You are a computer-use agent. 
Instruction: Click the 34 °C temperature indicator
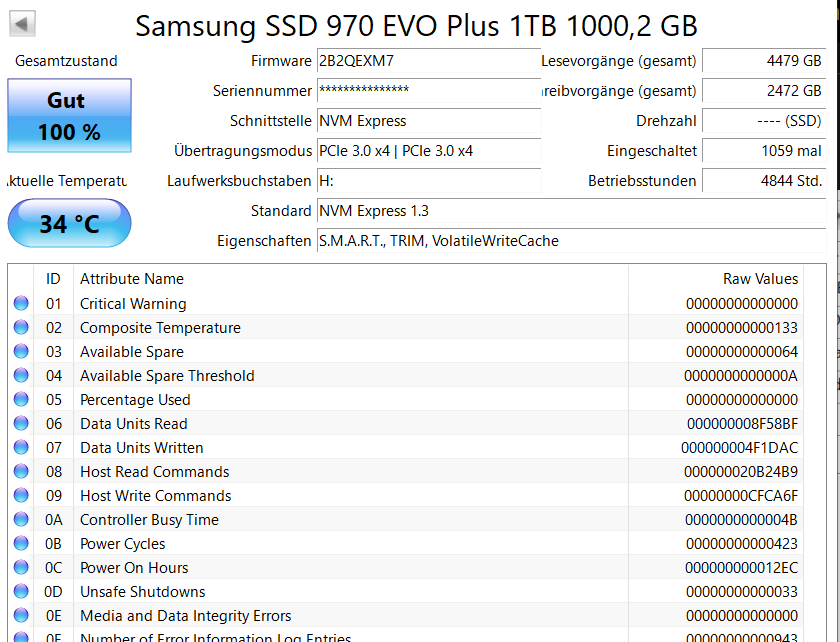pos(69,223)
